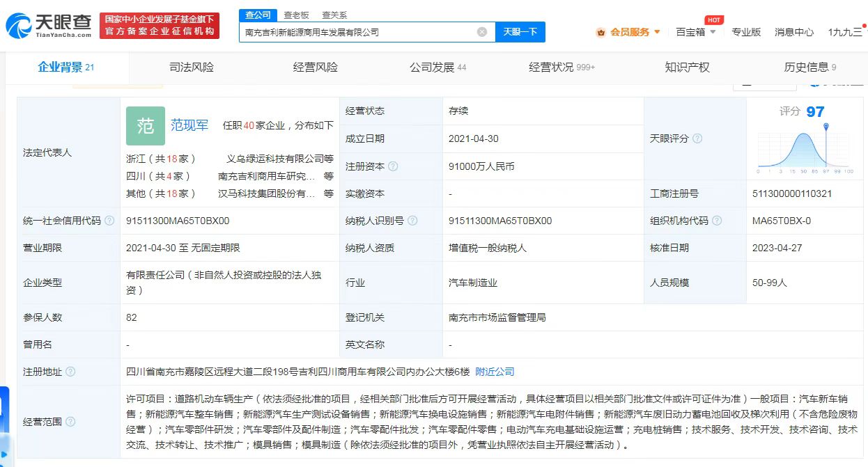Click the 实缴资本 field label
Viewport: 868px width, 467px height.
click(365, 193)
